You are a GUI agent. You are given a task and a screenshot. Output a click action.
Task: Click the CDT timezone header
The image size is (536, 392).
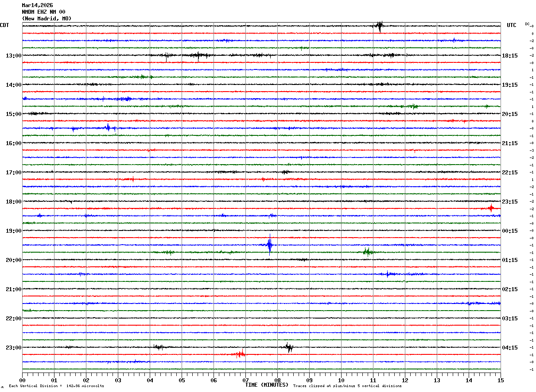pos(4,25)
